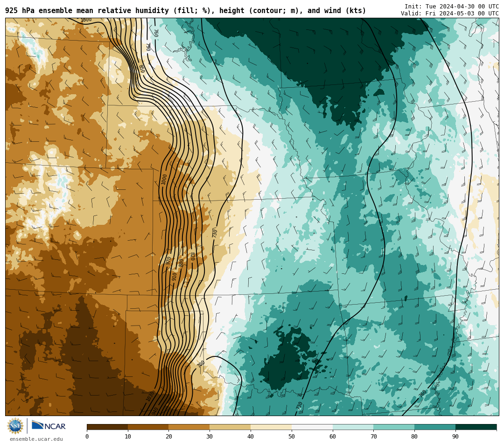The height and width of the screenshot is (445, 504).
Task: Click the colorbar tick label 70
Action: tap(373, 436)
